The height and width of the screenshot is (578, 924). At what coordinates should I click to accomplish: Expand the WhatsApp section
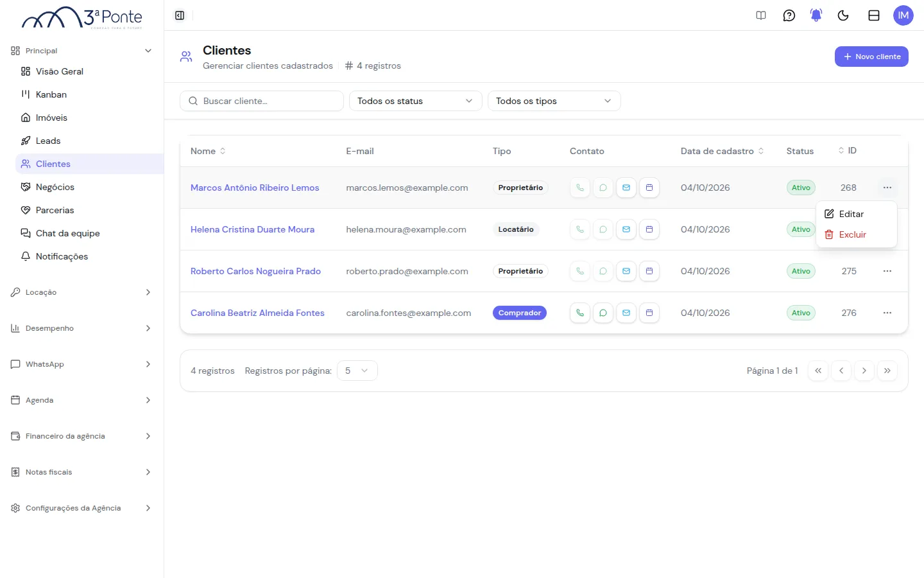81,364
